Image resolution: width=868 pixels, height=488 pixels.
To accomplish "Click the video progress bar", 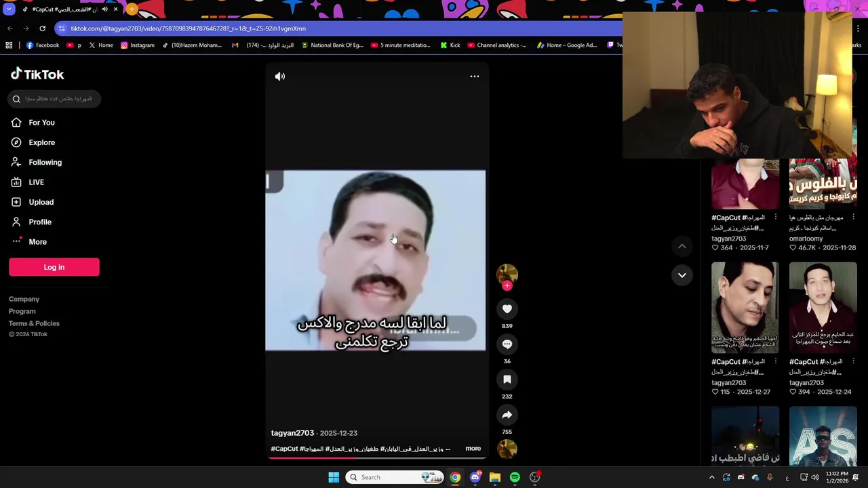I will pyautogui.click(x=376, y=457).
